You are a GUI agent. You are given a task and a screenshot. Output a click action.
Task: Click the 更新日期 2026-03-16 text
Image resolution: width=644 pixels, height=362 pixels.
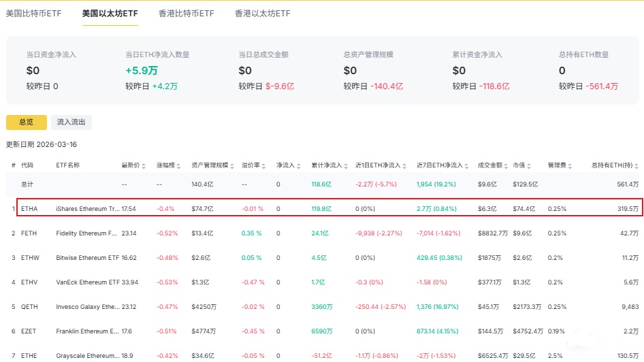[41, 144]
